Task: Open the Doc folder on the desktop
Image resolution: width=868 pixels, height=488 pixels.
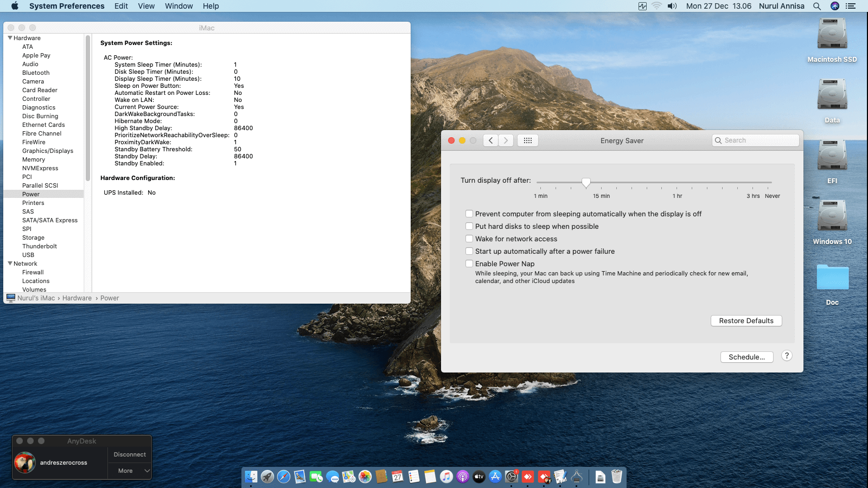Action: tap(832, 278)
